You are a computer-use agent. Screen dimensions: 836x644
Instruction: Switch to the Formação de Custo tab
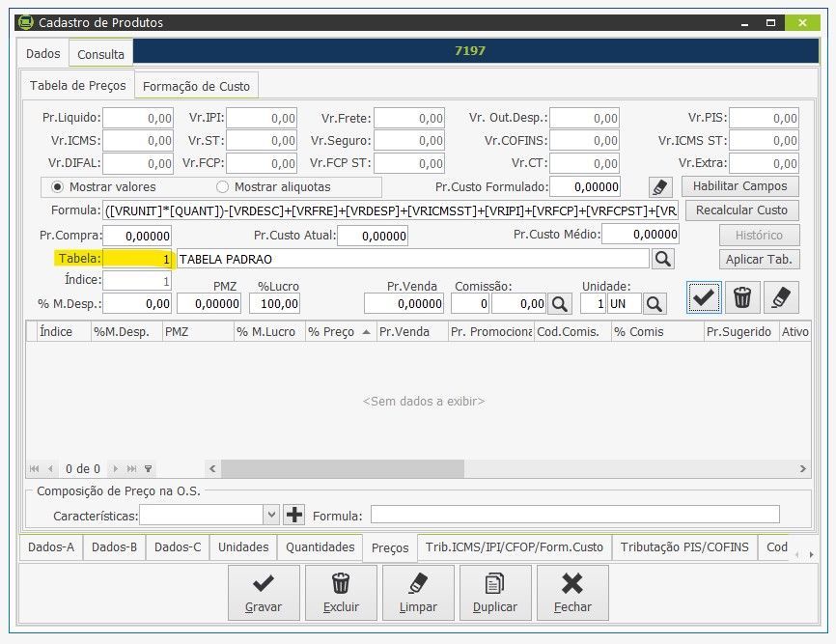point(196,86)
